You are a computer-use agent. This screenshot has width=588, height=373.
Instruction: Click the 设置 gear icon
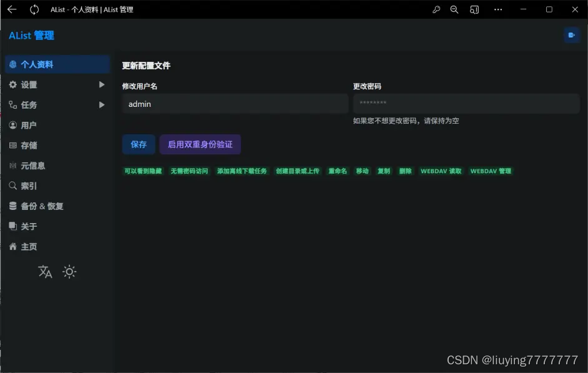(12, 84)
